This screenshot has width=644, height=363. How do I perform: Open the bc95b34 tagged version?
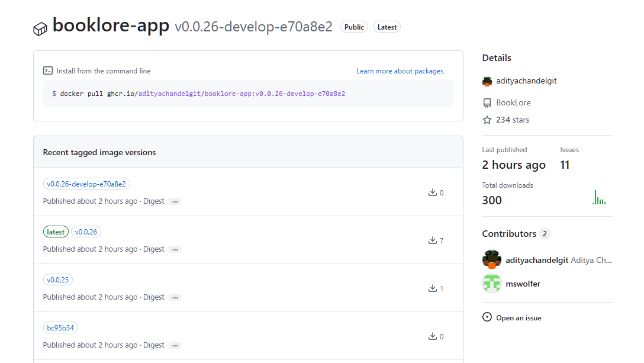(60, 327)
